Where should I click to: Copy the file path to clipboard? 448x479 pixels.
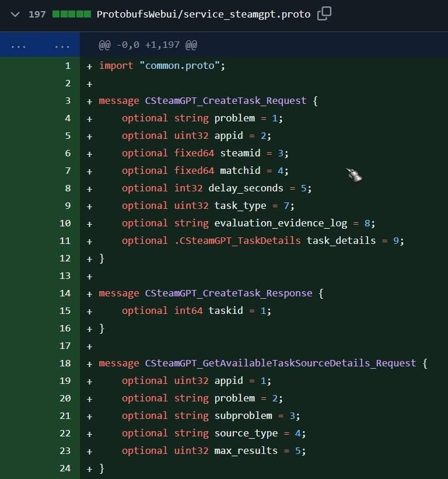pyautogui.click(x=324, y=14)
